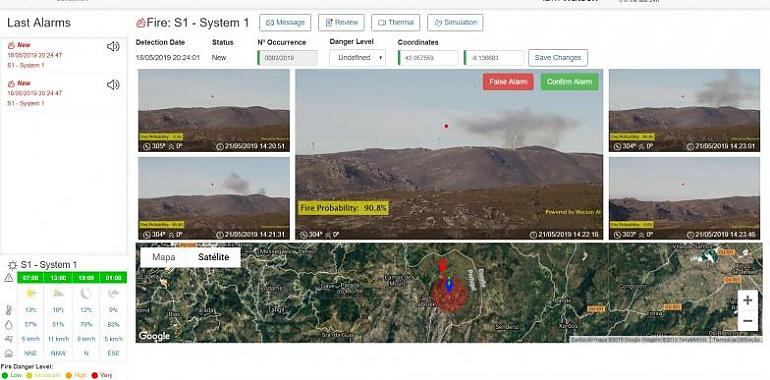Select the 01:00 forecast column header
The image size is (770, 380).
tap(113, 278)
